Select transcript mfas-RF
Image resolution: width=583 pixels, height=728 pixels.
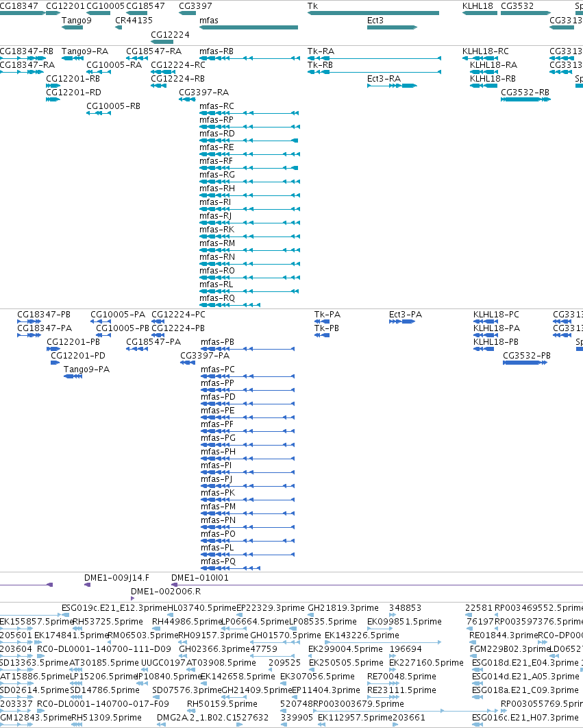pyautogui.click(x=216, y=160)
